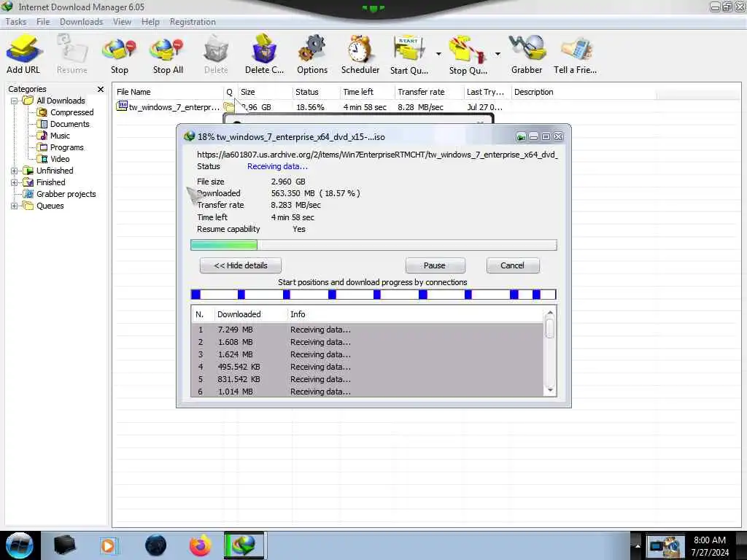Open the View menu
The width and height of the screenshot is (747, 560).
(122, 22)
